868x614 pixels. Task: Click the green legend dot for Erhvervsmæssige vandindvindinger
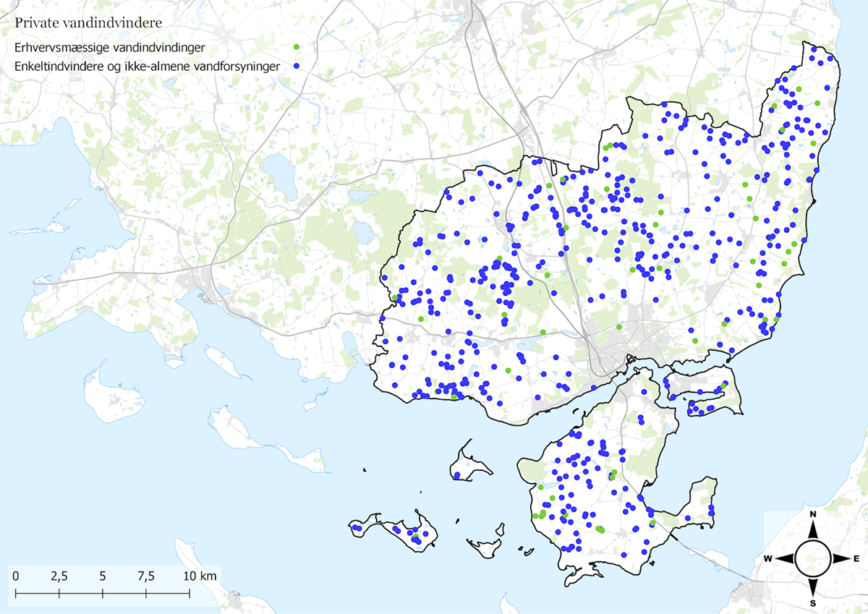pyautogui.click(x=296, y=48)
